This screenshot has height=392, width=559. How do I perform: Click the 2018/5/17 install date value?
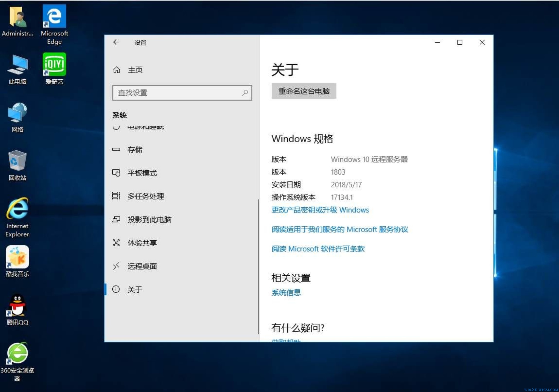pos(346,185)
